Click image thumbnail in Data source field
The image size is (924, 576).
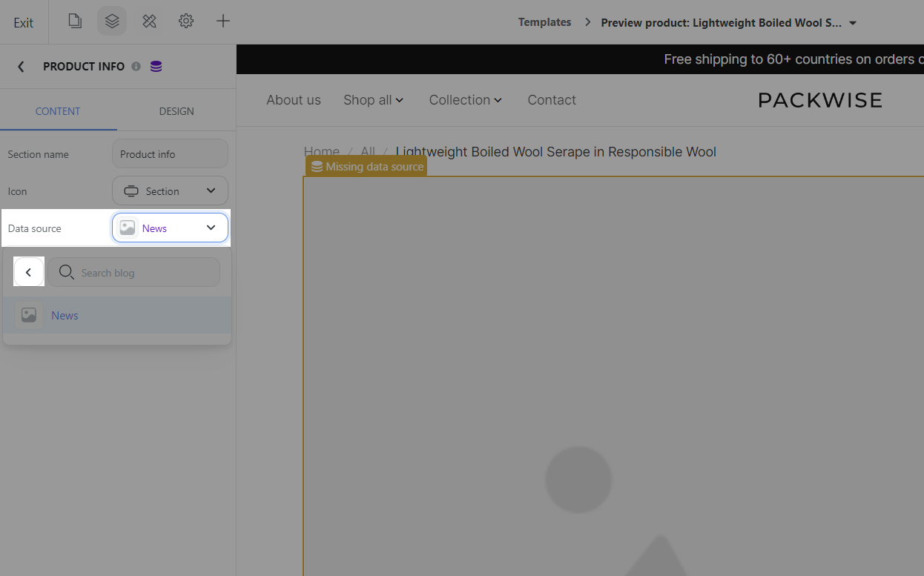(x=128, y=228)
